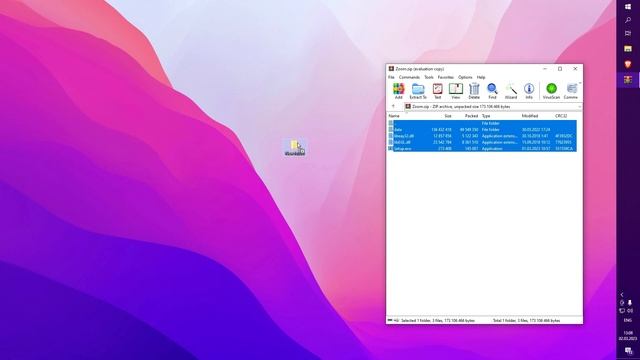Image resolution: width=640 pixels, height=360 pixels.
Task: Click the 'Selected 1 folder, 3 files' status text
Action: tap(438, 321)
